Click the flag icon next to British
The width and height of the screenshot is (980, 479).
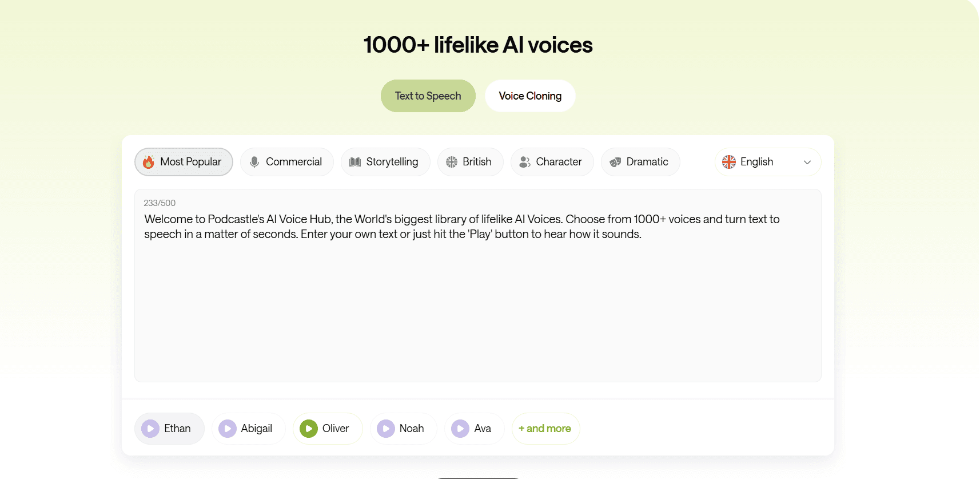(451, 162)
